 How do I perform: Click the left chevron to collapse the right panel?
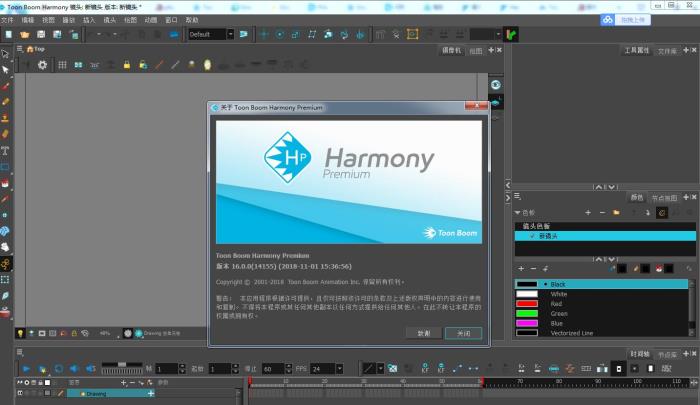(508, 184)
